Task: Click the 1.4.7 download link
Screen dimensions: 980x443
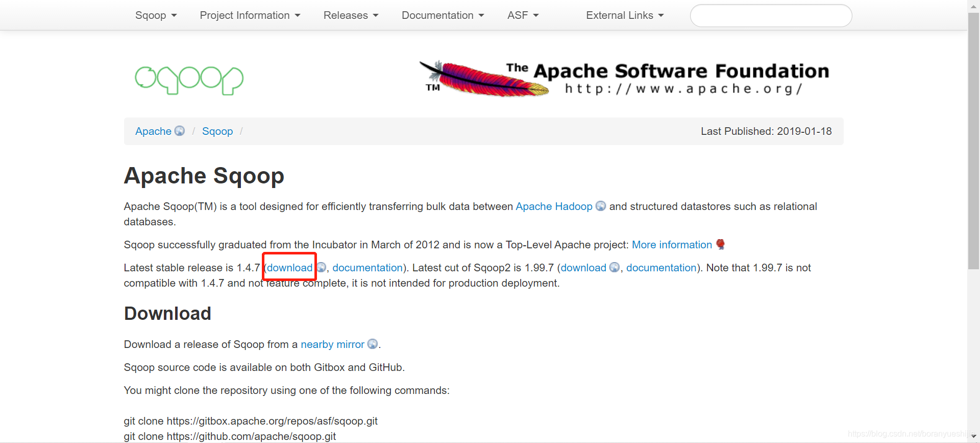Action: click(x=290, y=268)
